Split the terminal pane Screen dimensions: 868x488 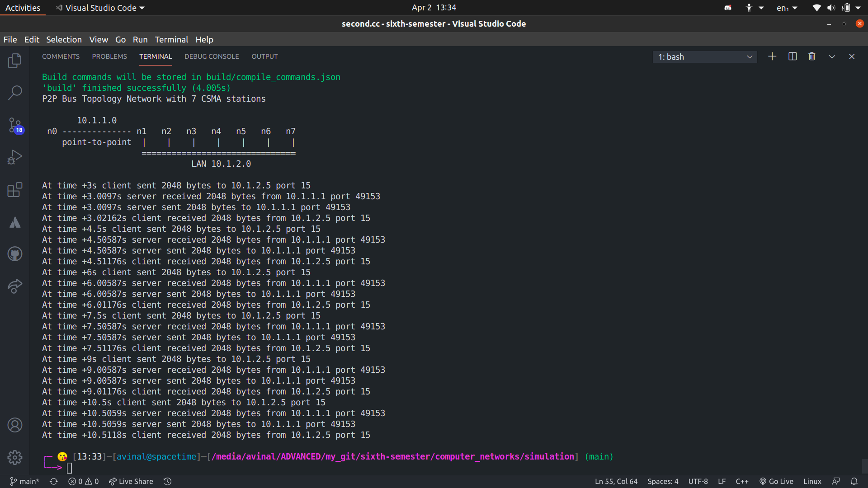tap(793, 56)
